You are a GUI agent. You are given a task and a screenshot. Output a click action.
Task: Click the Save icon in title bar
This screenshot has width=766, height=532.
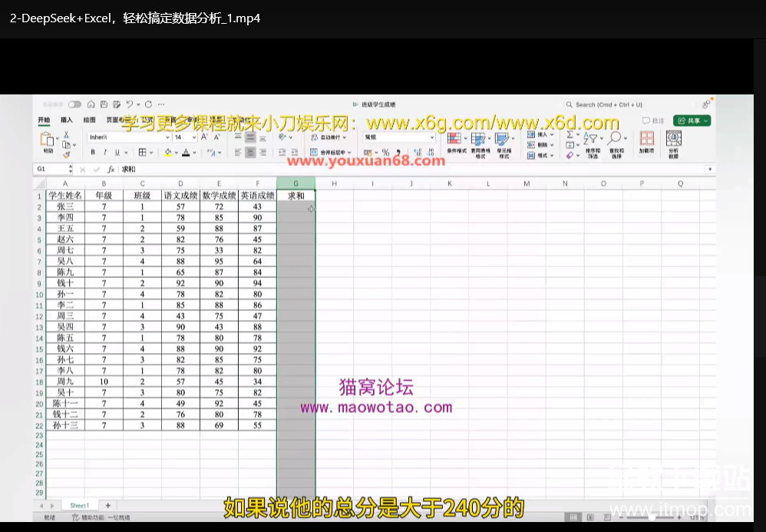(103, 104)
